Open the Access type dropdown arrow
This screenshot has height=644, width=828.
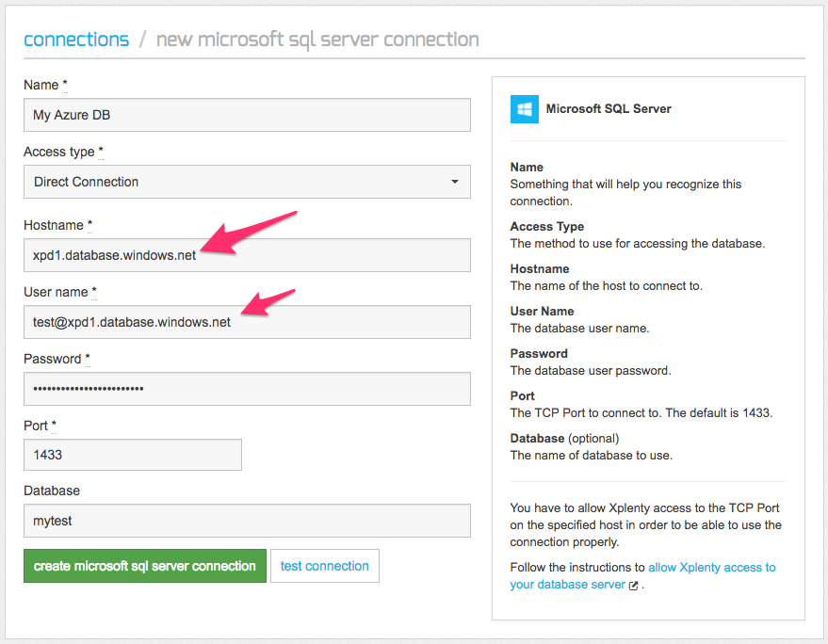click(454, 182)
